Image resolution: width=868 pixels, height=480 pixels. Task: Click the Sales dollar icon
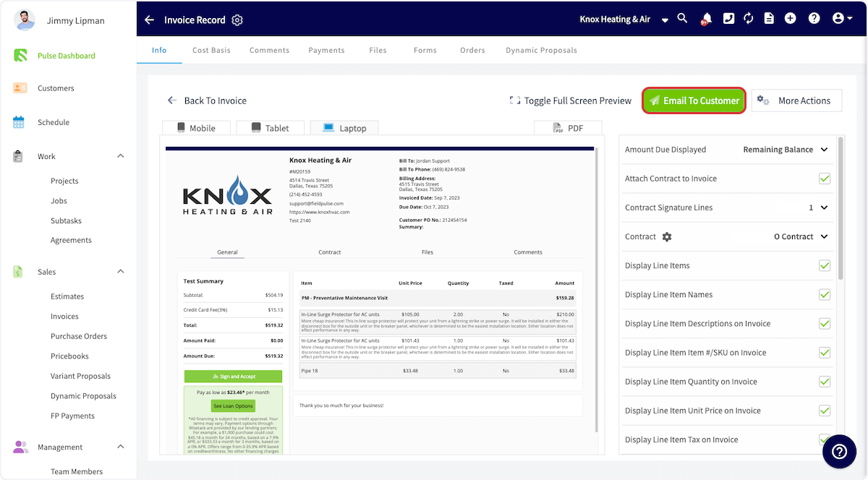(18, 272)
